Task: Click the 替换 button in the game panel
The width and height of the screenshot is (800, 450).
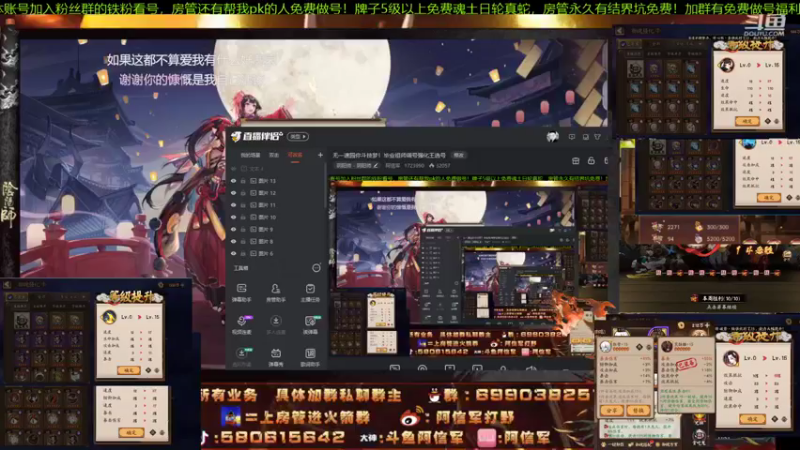Action: click(638, 410)
